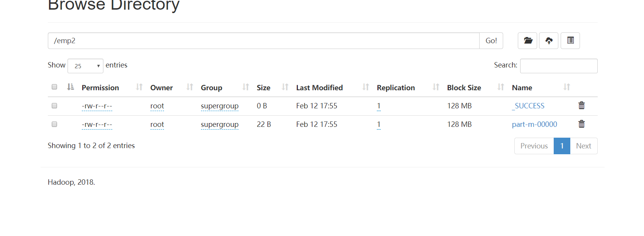Edit replication value of _SUCCESS row

point(379,106)
